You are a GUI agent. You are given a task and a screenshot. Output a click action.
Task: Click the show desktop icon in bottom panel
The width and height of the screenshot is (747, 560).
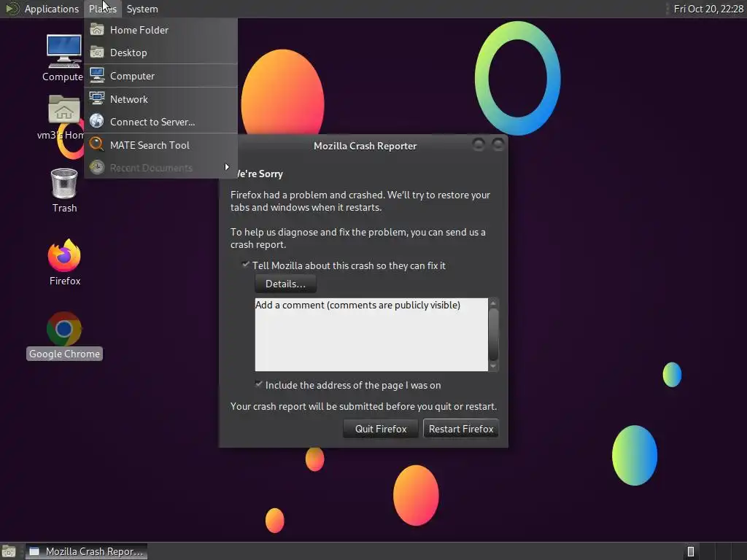click(9, 551)
